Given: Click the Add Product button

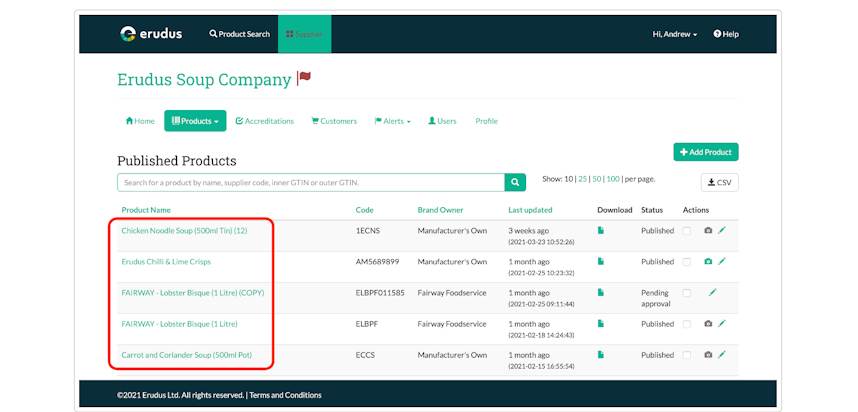Looking at the screenshot, I should (x=706, y=152).
